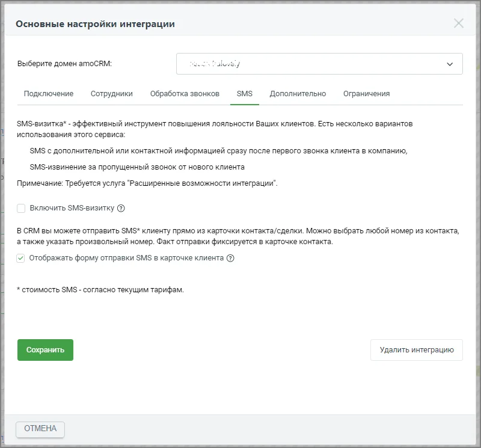
Task: Click the SMS с дополнительной информацией line
Action: click(x=218, y=151)
